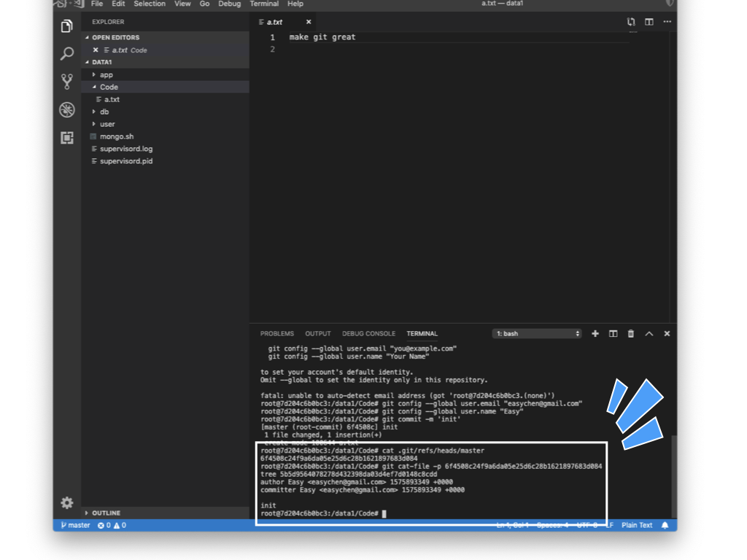The width and height of the screenshot is (747, 560).
Task: Open the Explorer view in activity bar
Action: [66, 27]
